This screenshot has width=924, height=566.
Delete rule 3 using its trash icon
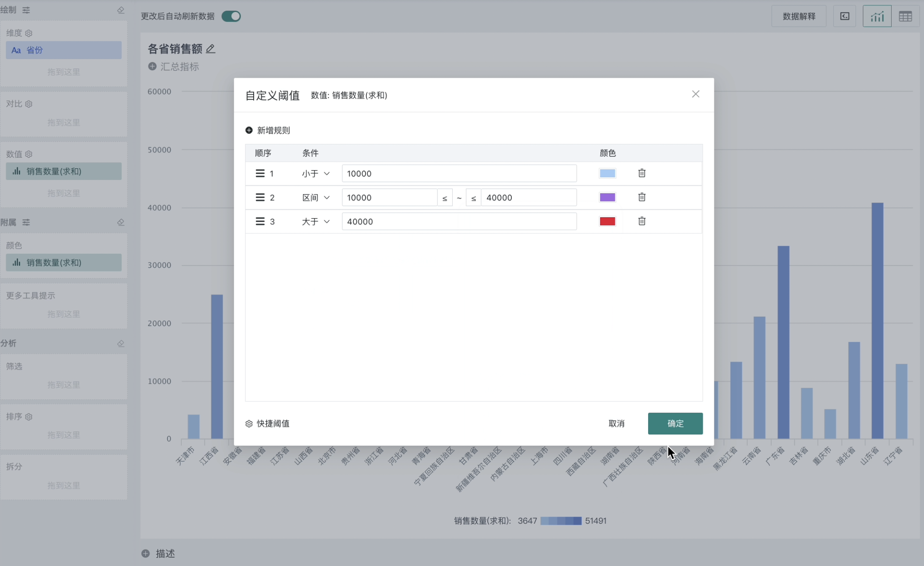pos(641,221)
